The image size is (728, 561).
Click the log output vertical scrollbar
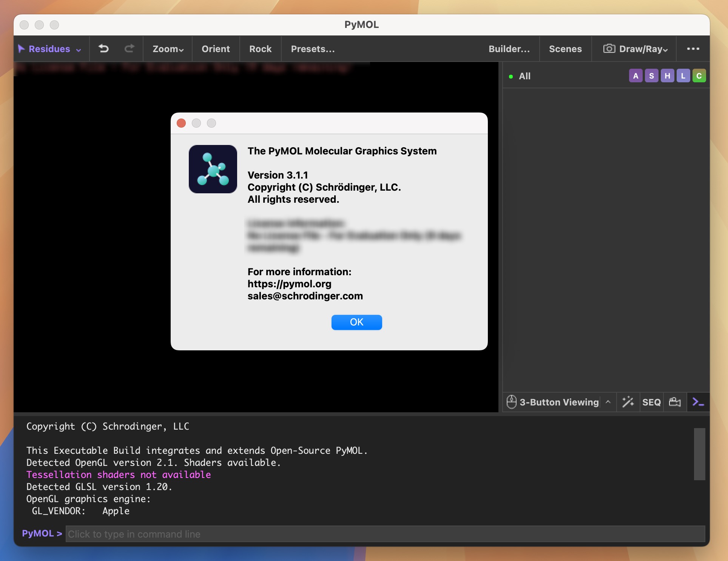point(699,454)
